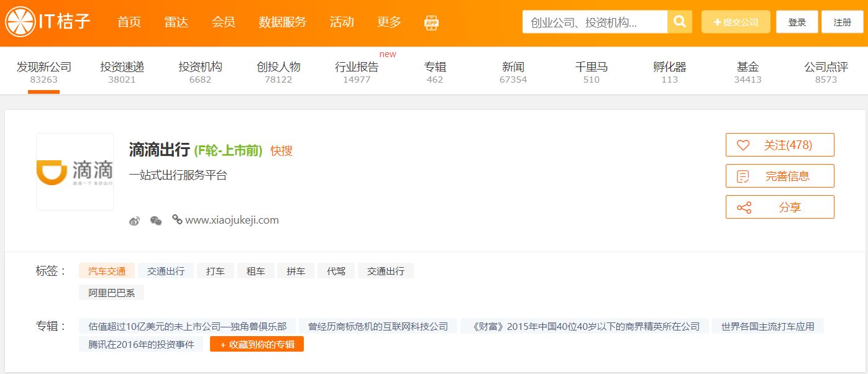Open the WeChat icon under 滴滴出行

tap(156, 221)
